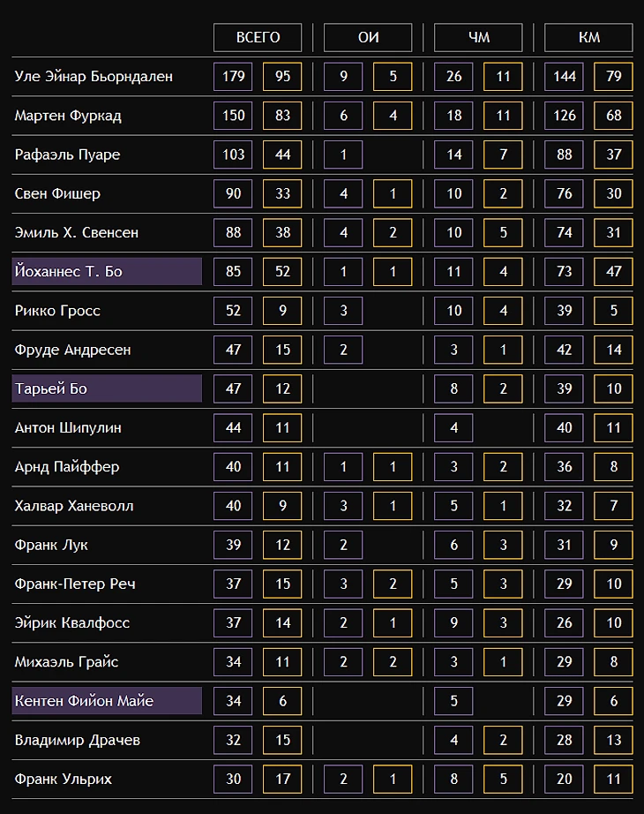Click Рафаэль Пуаре's total 103 cell
This screenshot has width=644, height=814.
[233, 155]
